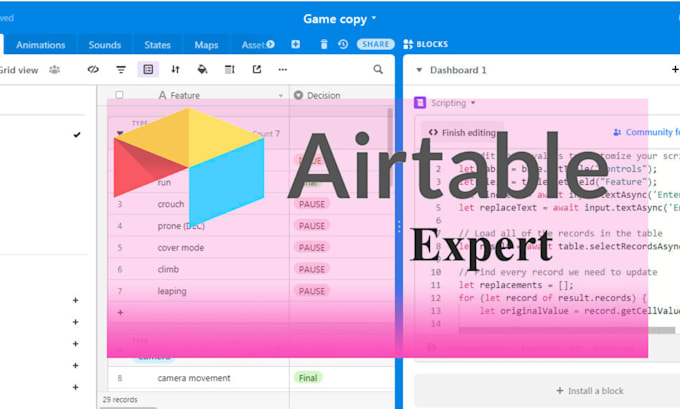Click the script editor horizontal scrollbar
The height and width of the screenshot is (409, 680).
pyautogui.click(x=566, y=330)
